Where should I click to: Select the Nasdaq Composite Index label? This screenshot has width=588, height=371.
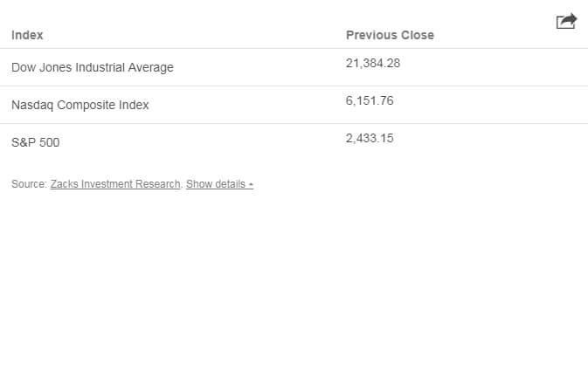pyautogui.click(x=80, y=105)
